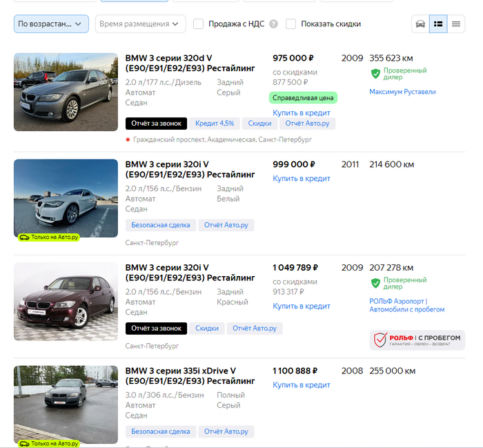Open the gray BMW 320d photo thumbnail
Viewport: 483px width, 448px height.
66,92
